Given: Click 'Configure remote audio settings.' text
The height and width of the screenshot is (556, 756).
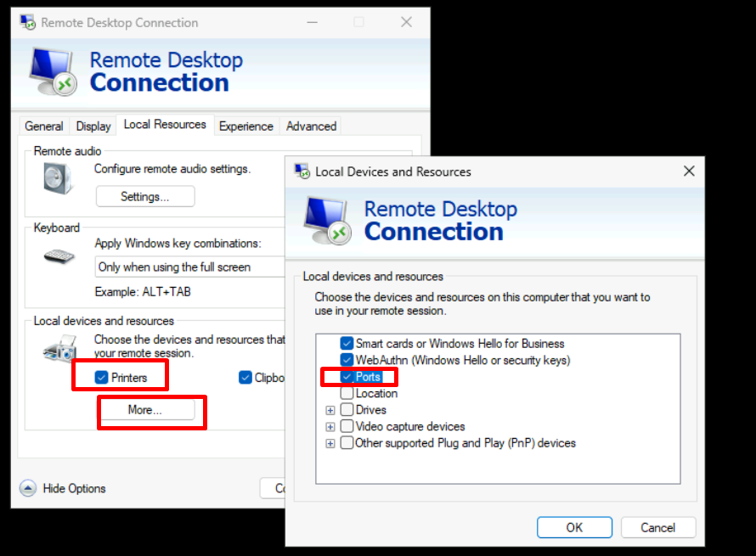Looking at the screenshot, I should [172, 169].
